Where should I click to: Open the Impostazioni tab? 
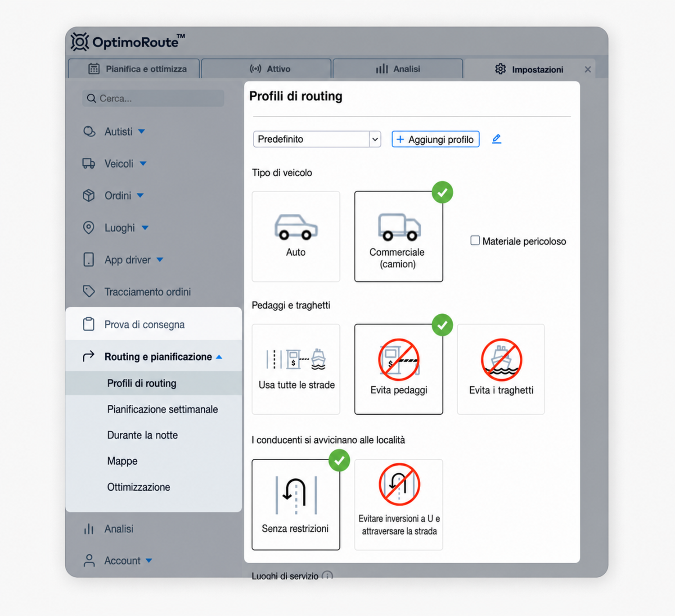point(530,69)
